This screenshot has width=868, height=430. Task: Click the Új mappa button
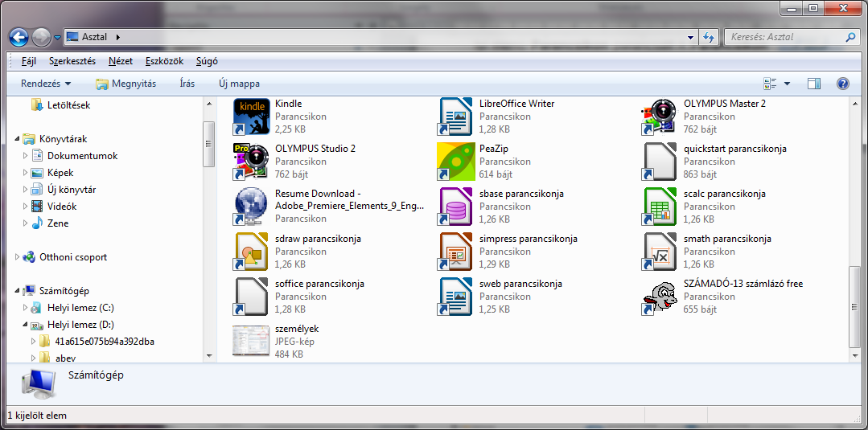(x=239, y=84)
